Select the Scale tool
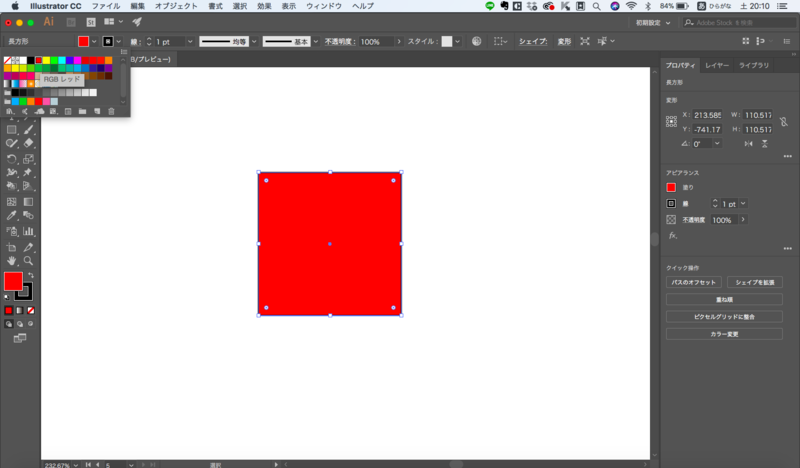Viewport: 800px width, 468px height. tap(28, 159)
